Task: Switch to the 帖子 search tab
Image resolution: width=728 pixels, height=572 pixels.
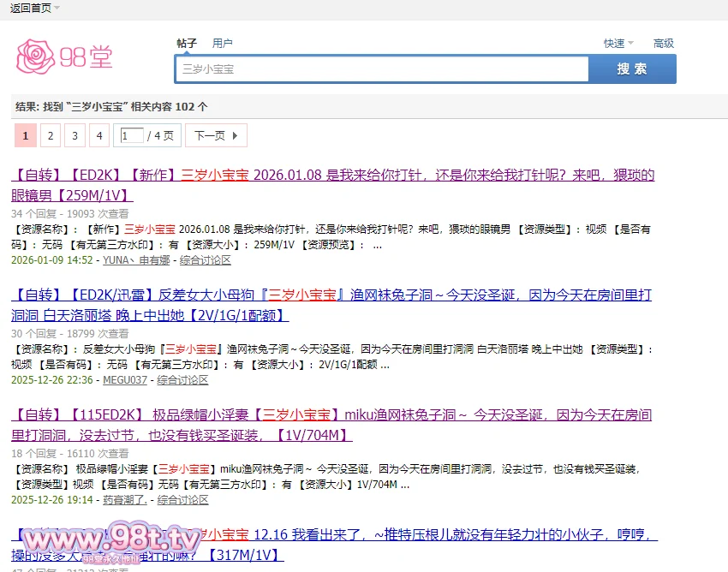Action: pos(187,43)
